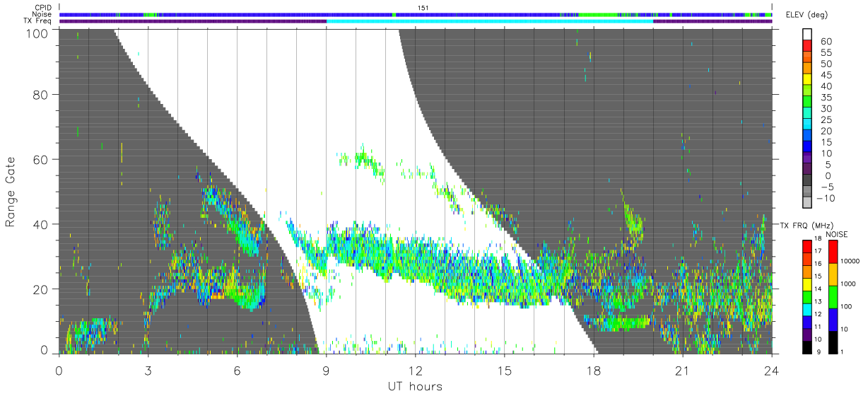Viewport: 868px width, 401px height.
Task: Click the Noise row label at top
Action: pyautogui.click(x=42, y=14)
